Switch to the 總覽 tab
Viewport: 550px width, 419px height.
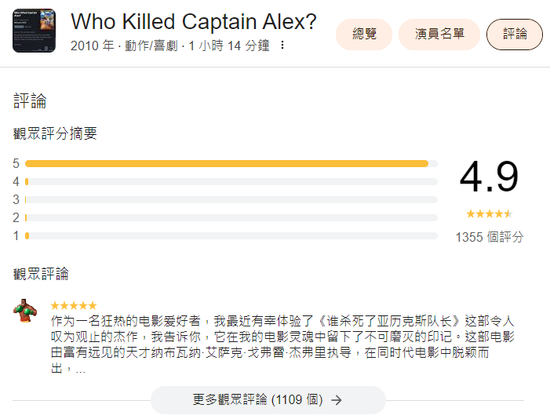click(364, 34)
